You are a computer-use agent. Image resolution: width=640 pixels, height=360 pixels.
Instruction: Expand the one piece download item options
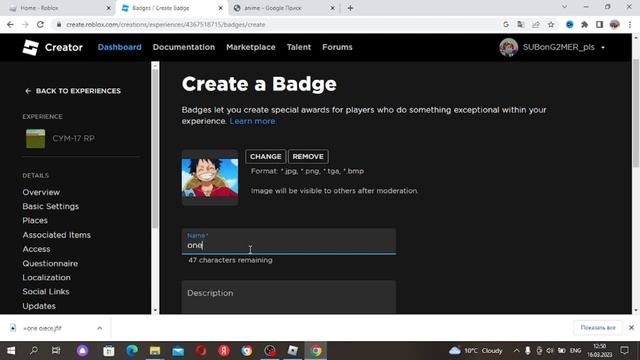click(x=100, y=328)
